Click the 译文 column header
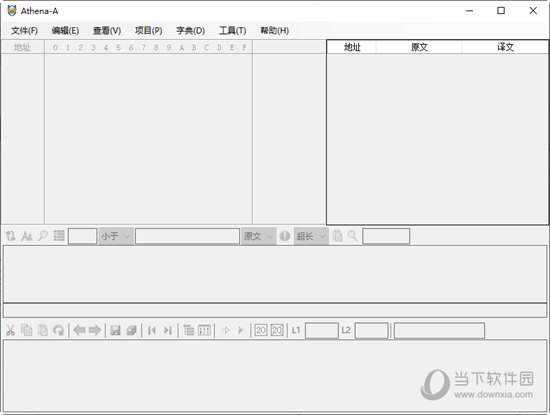Viewport: 550px width, 415px height. coord(505,47)
